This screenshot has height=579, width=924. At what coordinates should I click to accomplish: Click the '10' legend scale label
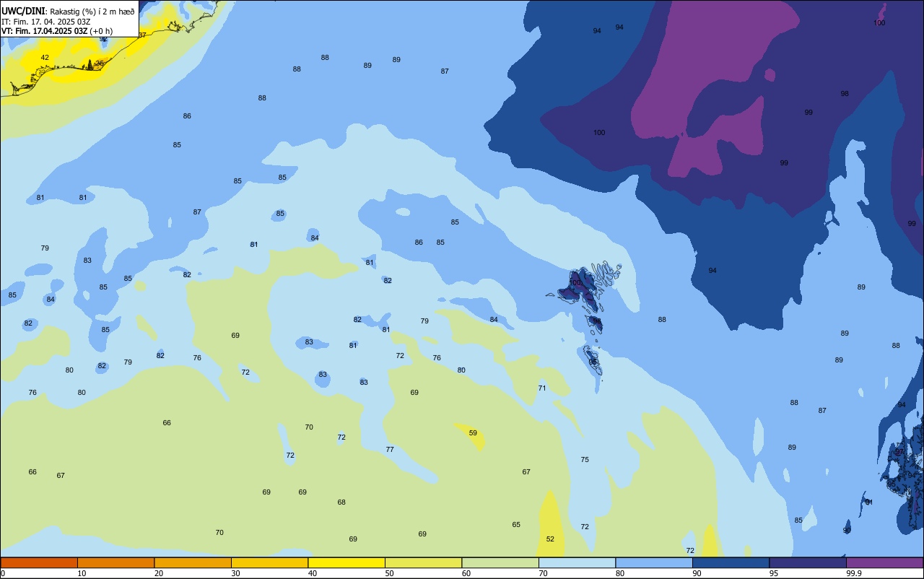coord(82,573)
